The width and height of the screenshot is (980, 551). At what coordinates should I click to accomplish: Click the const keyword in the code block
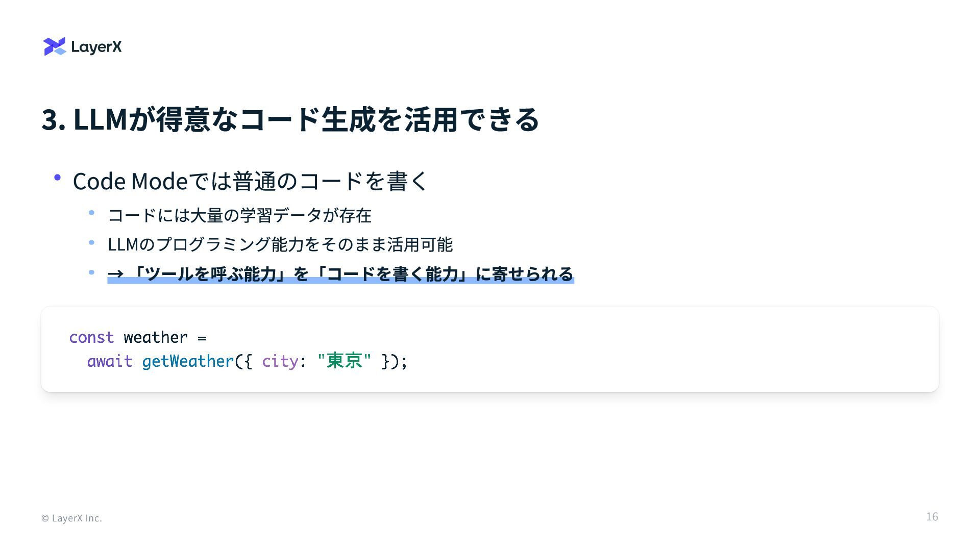coord(91,337)
